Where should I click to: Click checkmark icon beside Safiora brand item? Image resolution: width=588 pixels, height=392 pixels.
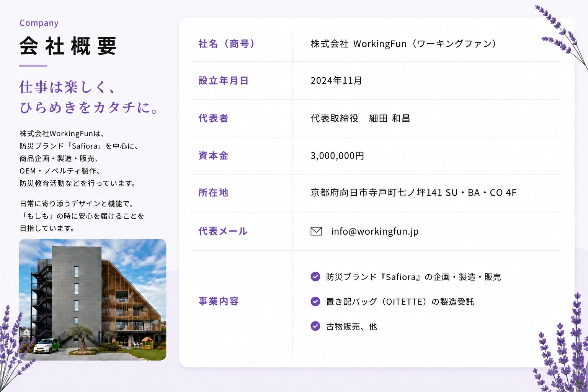pyautogui.click(x=315, y=276)
